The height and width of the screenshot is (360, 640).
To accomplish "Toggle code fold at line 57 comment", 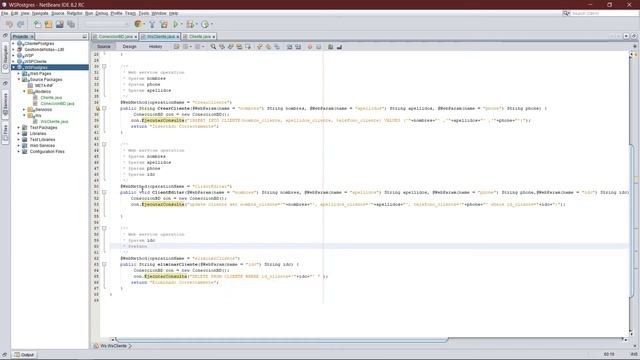I will point(104,228).
